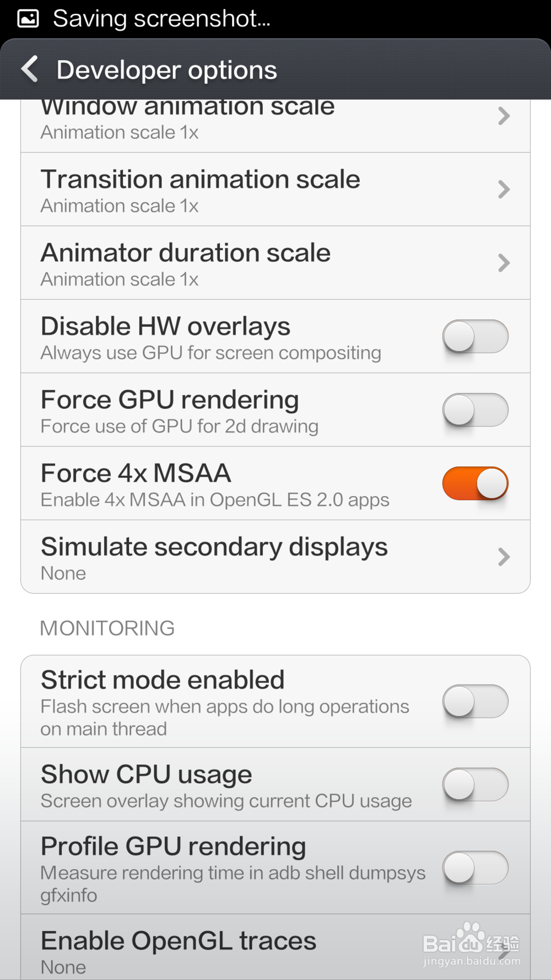Tap Transition animation scale label
Viewport: 551px width, 980px height.
click(x=201, y=179)
